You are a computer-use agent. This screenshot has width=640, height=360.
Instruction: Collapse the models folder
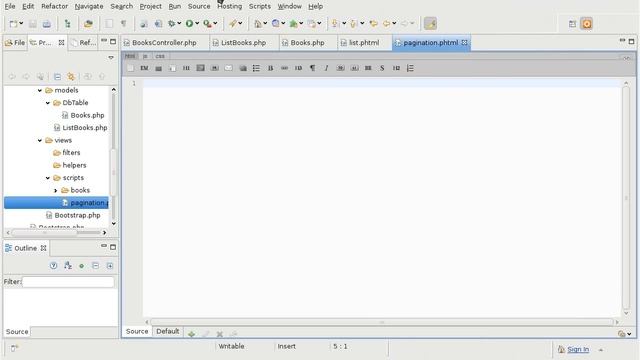[40, 91]
